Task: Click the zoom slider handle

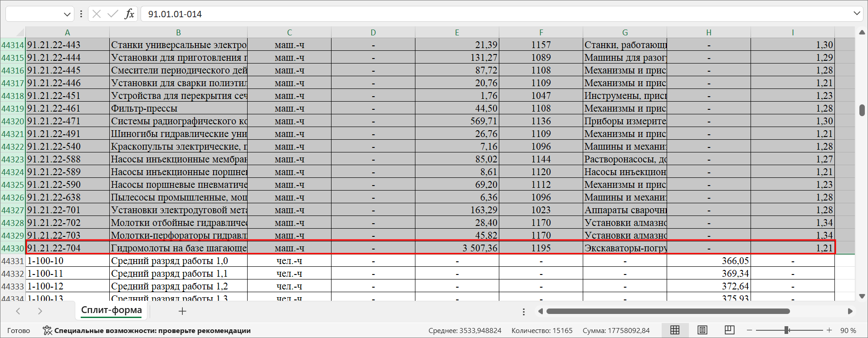Action: tap(786, 330)
